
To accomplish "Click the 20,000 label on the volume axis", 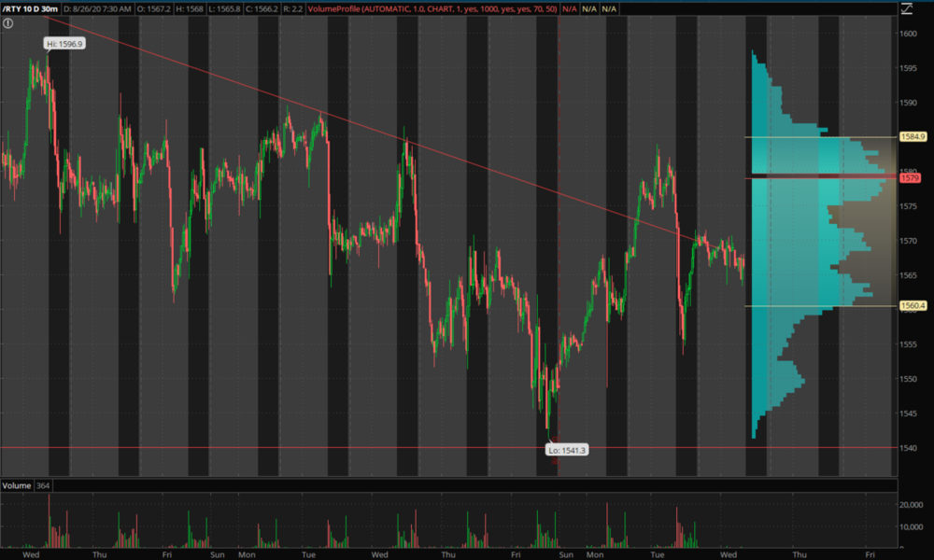I will 912,505.
